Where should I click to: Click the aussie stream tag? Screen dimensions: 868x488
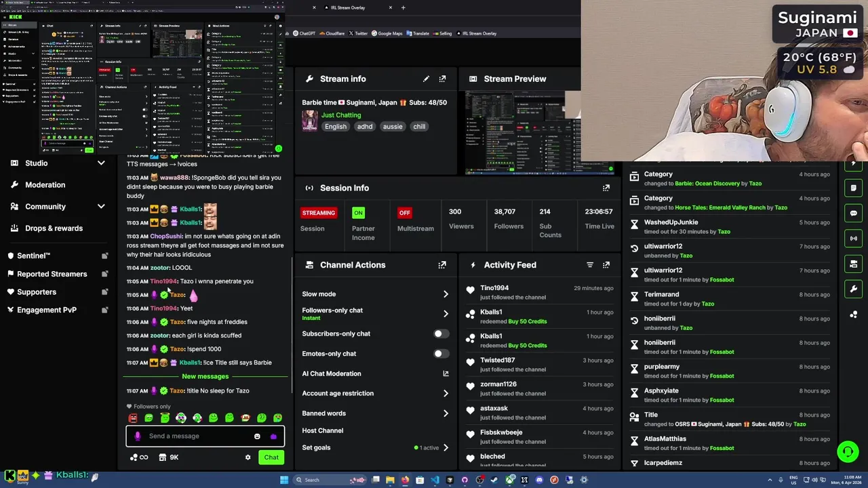coord(393,127)
